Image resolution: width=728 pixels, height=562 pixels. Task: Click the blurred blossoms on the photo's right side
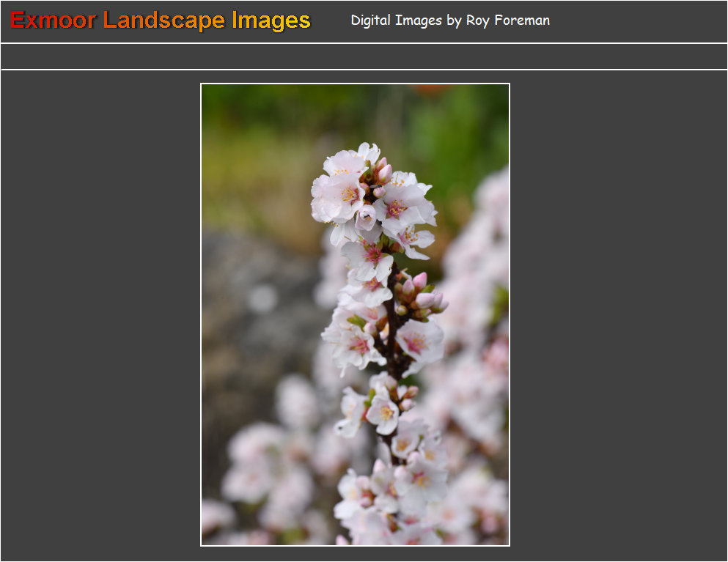[x=477, y=293]
